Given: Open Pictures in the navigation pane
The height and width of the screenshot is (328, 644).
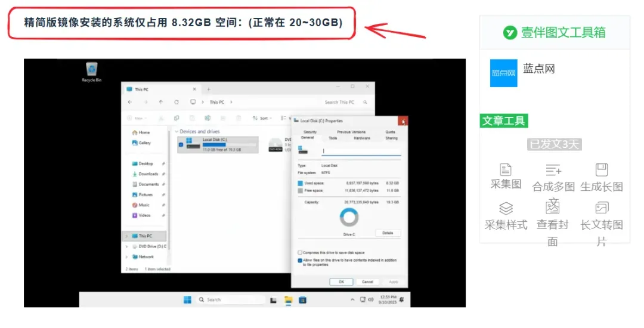Looking at the screenshot, I should [143, 194].
